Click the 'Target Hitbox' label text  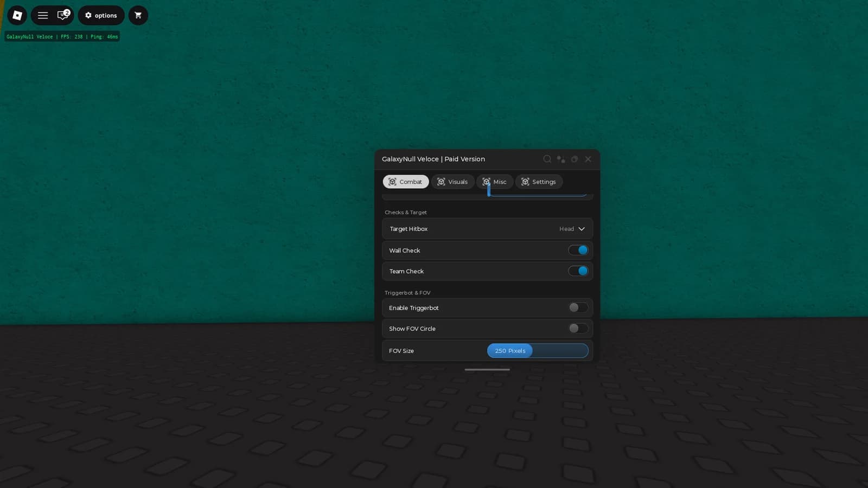pyautogui.click(x=409, y=229)
